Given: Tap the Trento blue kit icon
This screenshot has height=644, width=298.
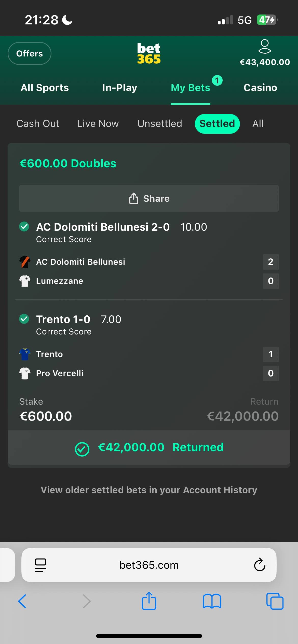Looking at the screenshot, I should tap(25, 354).
